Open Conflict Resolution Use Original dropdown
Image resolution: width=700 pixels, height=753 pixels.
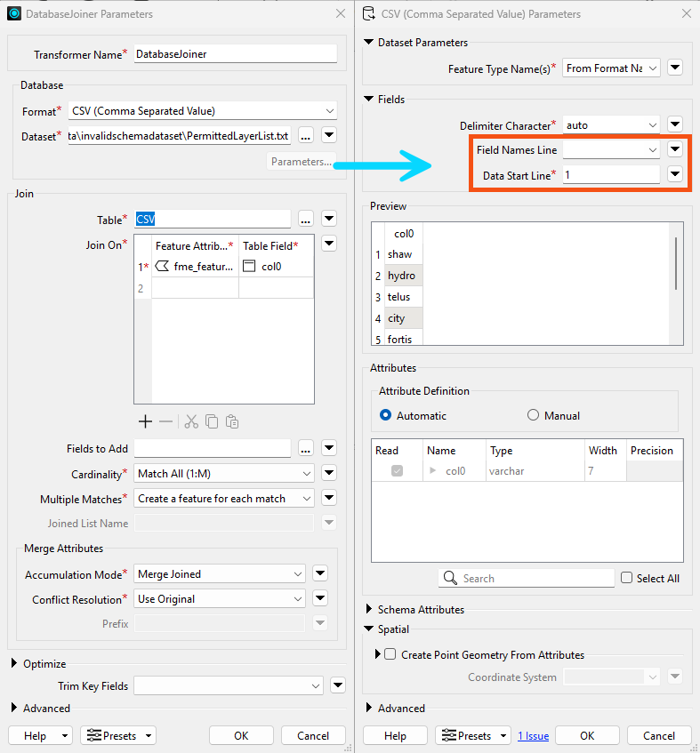[220, 599]
